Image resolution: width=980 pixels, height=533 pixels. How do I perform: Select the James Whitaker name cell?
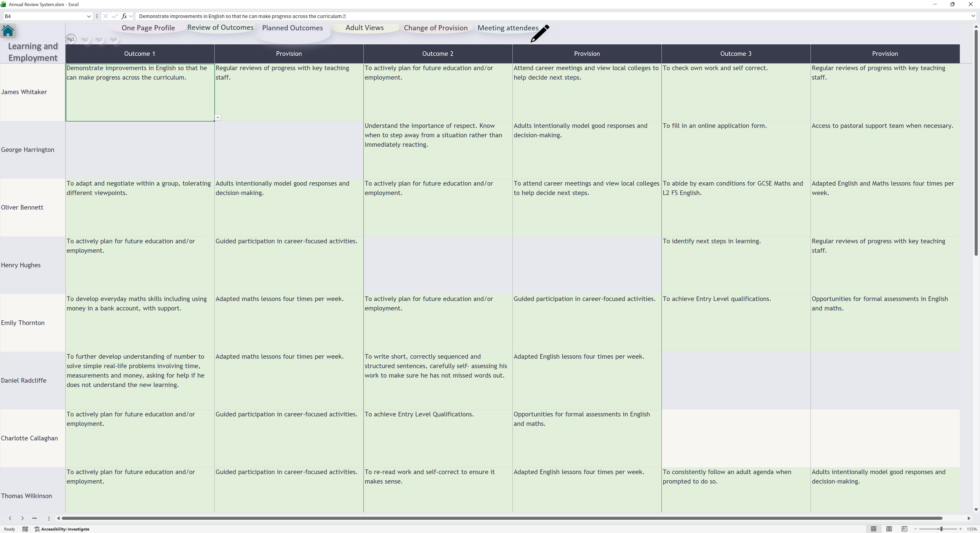point(33,92)
